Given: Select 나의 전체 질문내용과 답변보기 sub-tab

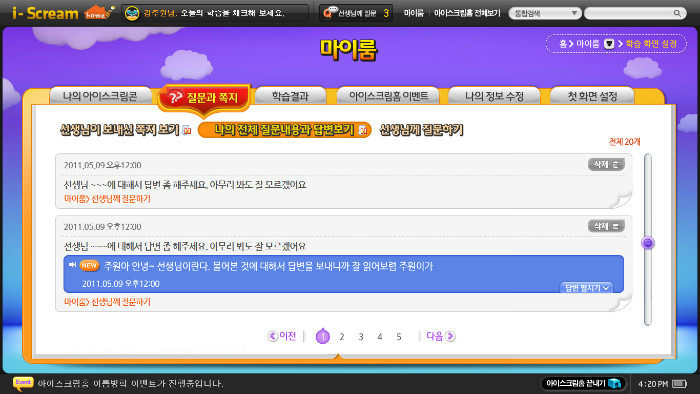Looking at the screenshot, I should (284, 130).
